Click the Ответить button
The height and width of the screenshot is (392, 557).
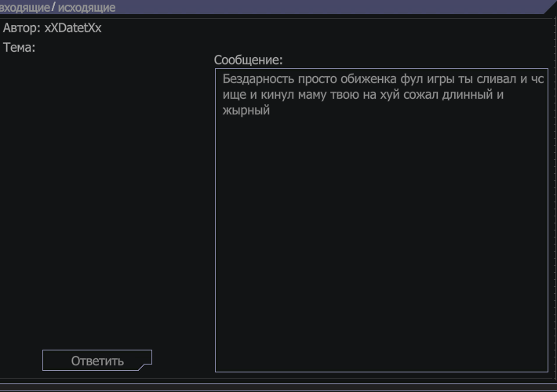(x=97, y=361)
